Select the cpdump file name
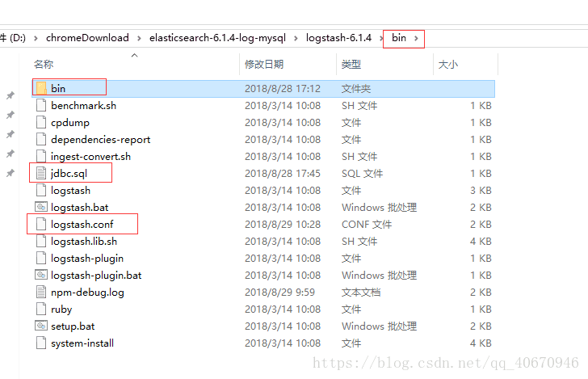Viewport: 588px width, 379px height. [70, 123]
